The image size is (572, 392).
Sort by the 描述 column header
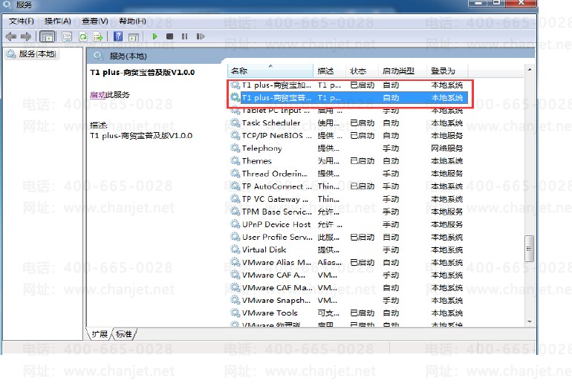tap(329, 71)
